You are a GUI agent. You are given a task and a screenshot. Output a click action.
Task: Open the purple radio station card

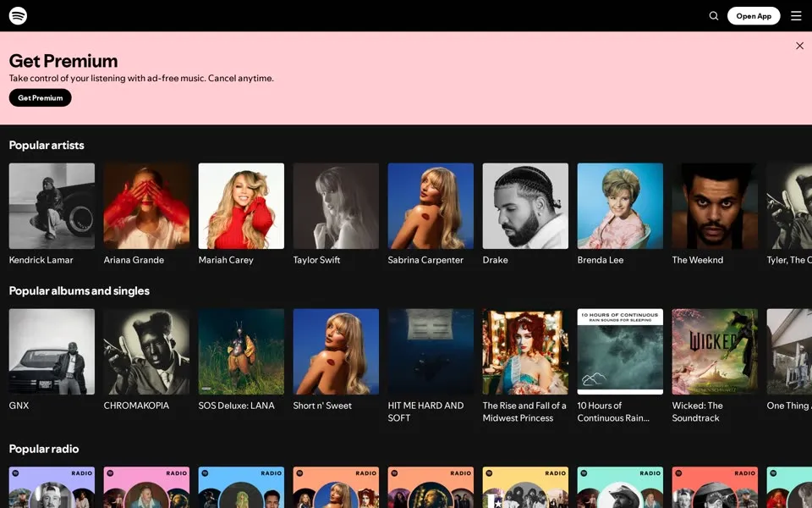(x=52, y=488)
